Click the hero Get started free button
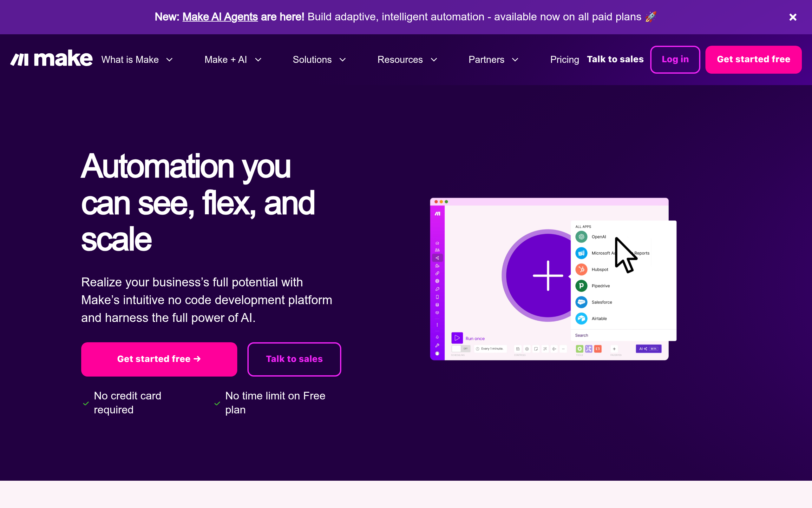 159,359
